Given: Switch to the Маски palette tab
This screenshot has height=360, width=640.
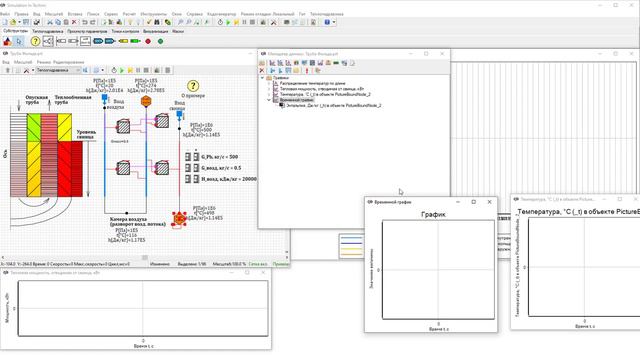Looking at the screenshot, I should tap(178, 31).
